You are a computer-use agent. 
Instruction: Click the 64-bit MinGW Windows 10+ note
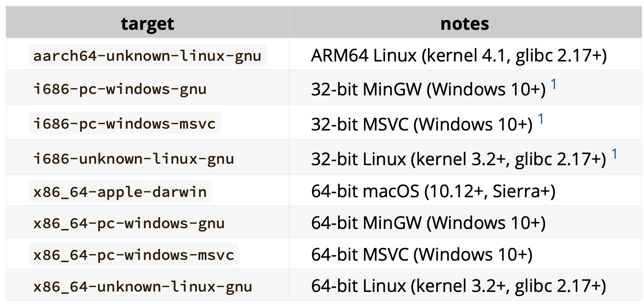[428, 223]
